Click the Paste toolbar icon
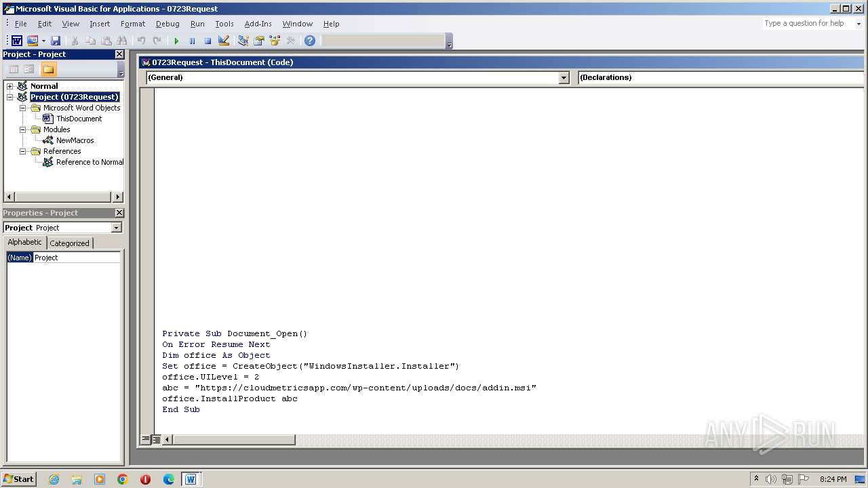Screen dimensions: 868x488 (x=106, y=41)
